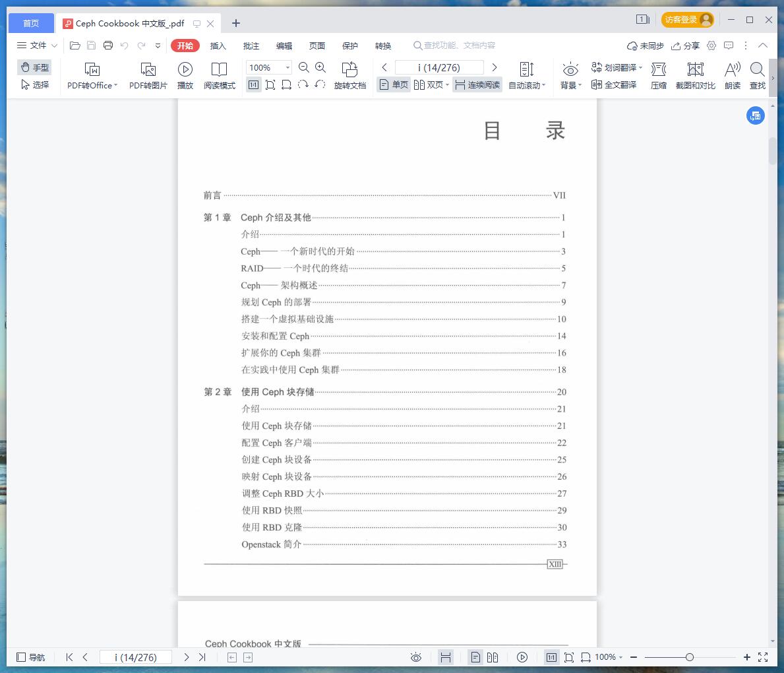Open the 查找 search tool

pos(758,75)
